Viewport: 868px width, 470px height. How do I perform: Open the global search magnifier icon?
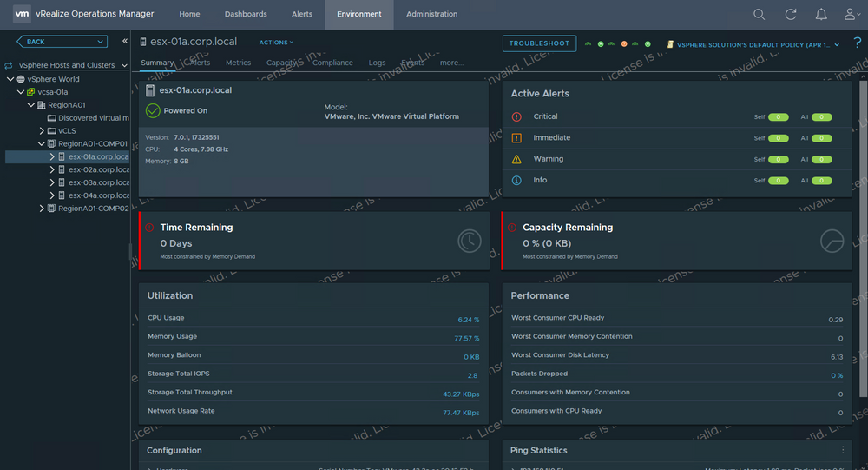tap(759, 15)
